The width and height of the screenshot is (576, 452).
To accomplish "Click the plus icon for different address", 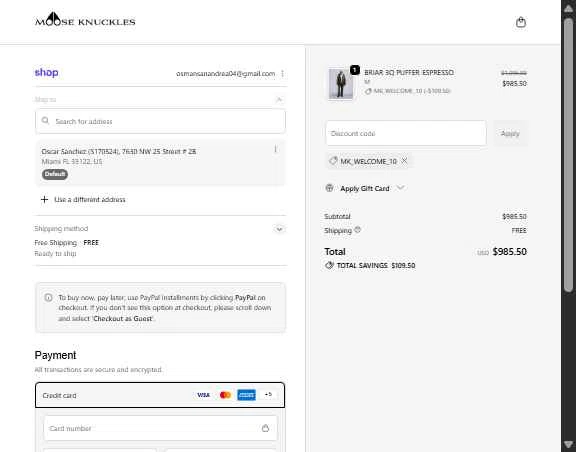I will pos(44,200).
